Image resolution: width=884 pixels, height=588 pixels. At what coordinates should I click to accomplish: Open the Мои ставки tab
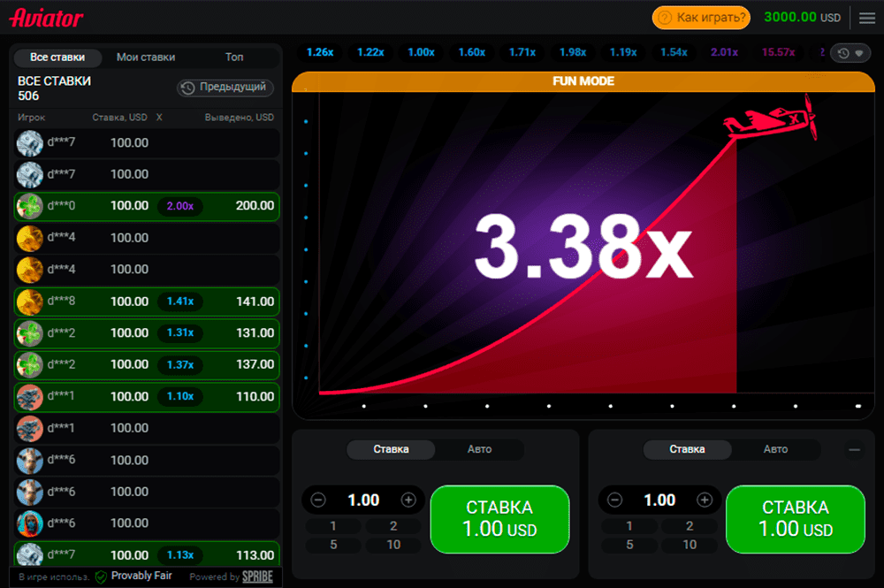(x=146, y=57)
